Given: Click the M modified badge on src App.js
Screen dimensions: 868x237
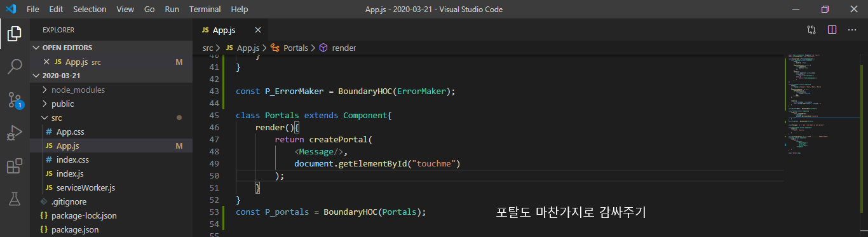Looking at the screenshot, I should (179, 146).
